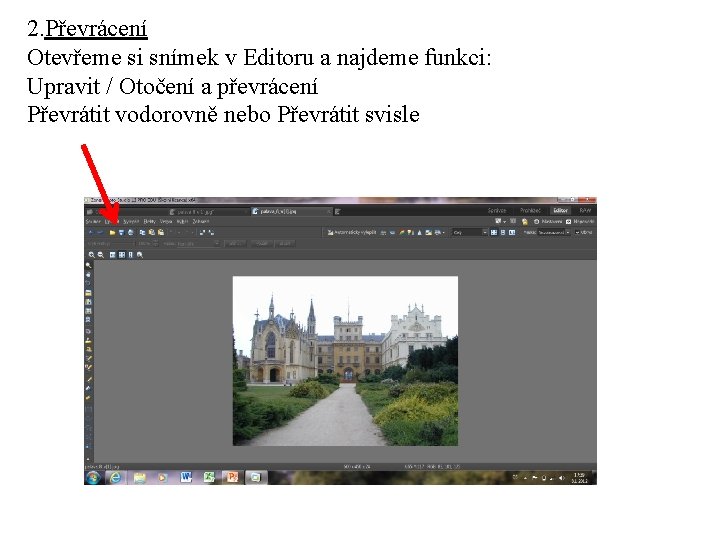Open Windows Media Player taskbar icon
The image size is (720, 540).
coord(163,478)
